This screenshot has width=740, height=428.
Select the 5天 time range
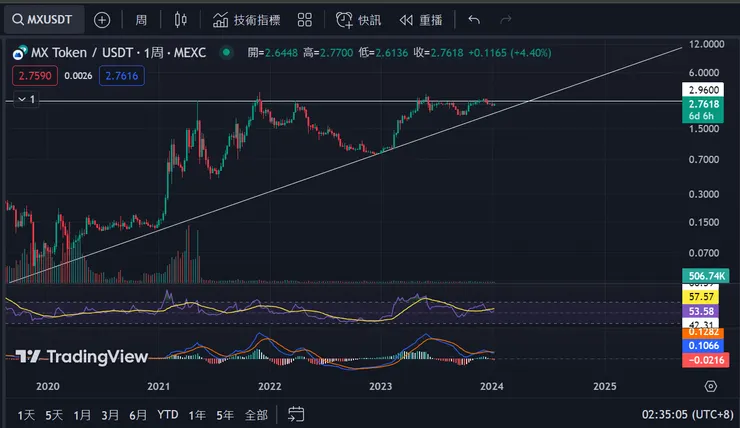point(54,415)
